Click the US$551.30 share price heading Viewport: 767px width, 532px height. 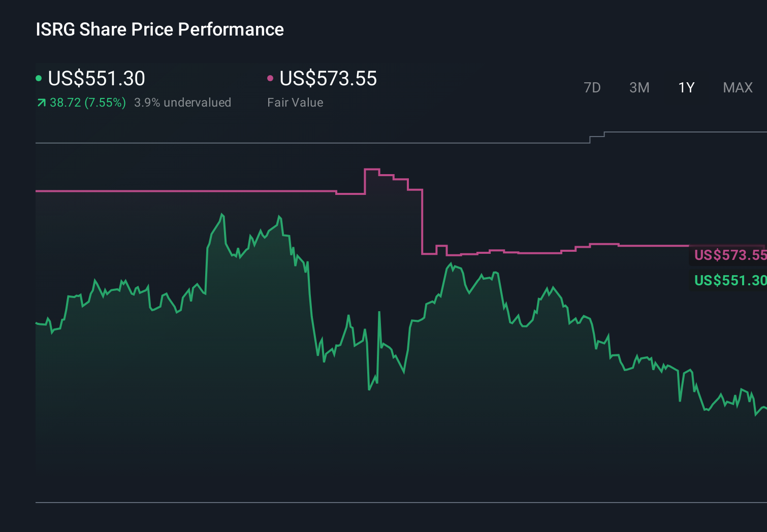(97, 79)
